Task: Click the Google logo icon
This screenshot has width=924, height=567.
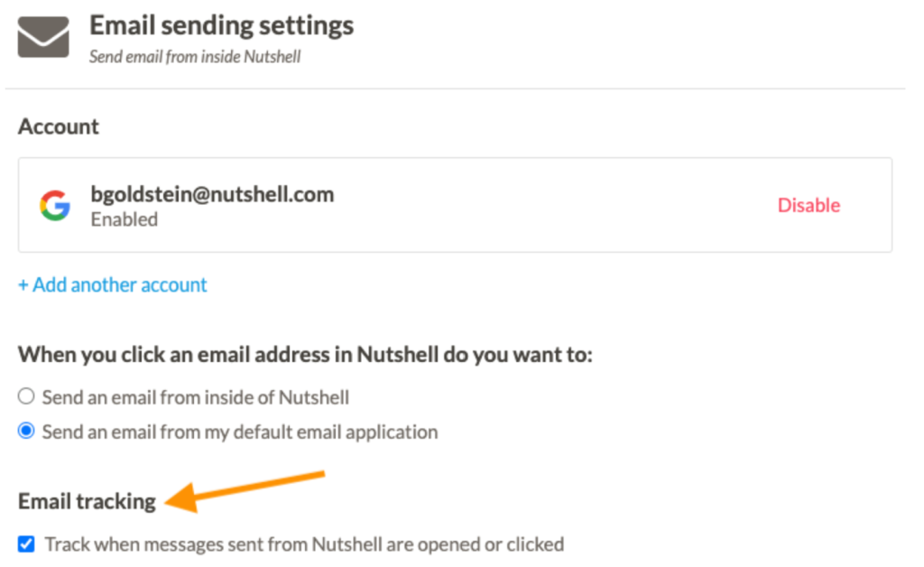Action: coord(55,205)
